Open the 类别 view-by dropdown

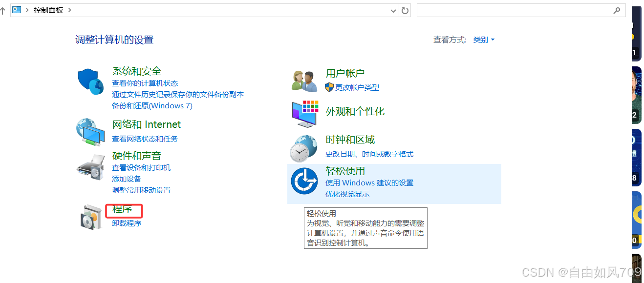coord(484,40)
